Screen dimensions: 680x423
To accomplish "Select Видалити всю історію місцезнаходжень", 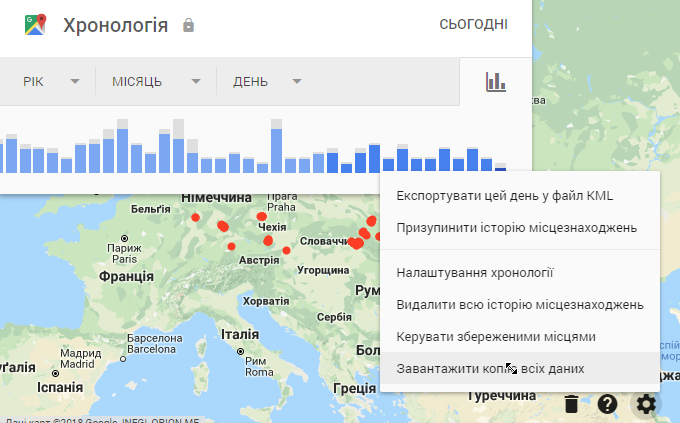I will coord(519,304).
